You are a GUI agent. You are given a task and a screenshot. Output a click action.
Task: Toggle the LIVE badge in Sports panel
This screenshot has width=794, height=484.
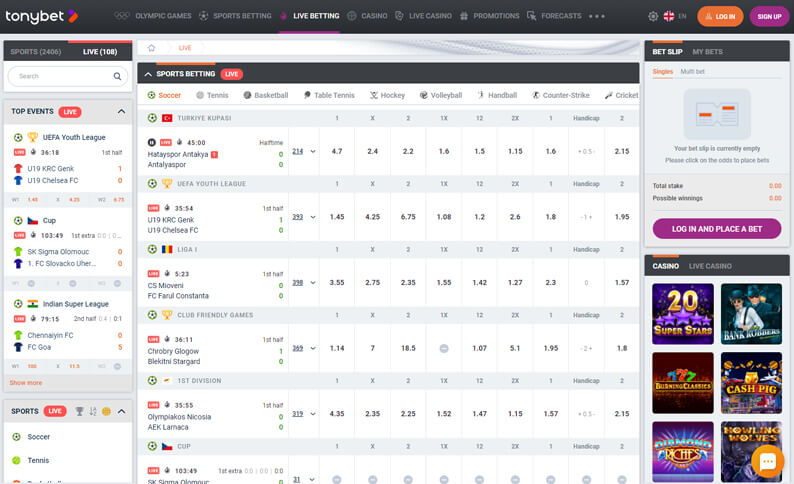(55, 411)
